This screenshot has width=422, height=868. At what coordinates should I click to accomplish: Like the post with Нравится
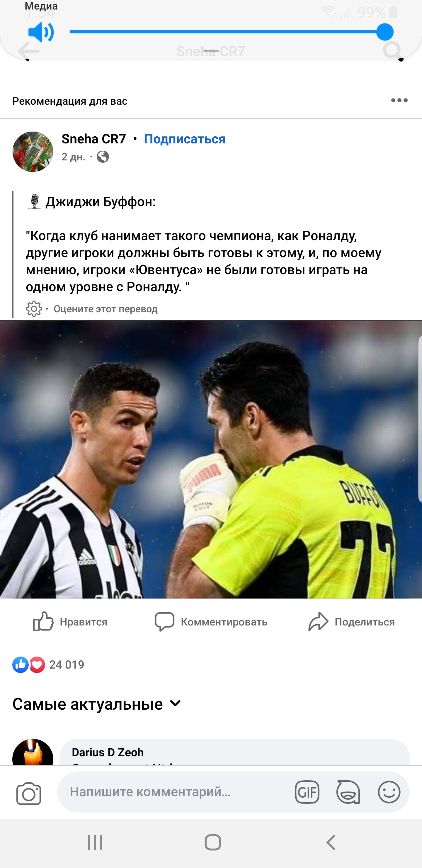click(70, 621)
